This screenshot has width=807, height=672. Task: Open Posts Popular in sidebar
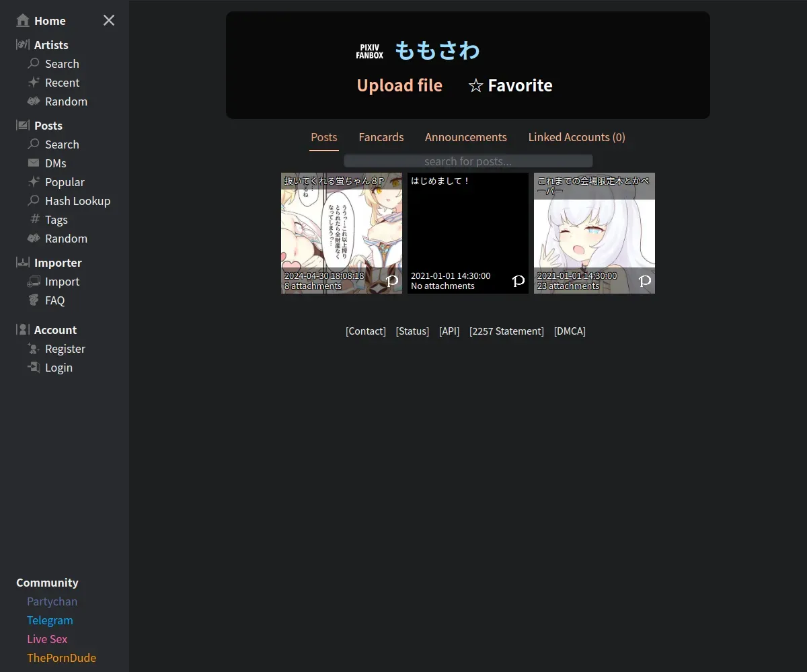pyautogui.click(x=65, y=182)
